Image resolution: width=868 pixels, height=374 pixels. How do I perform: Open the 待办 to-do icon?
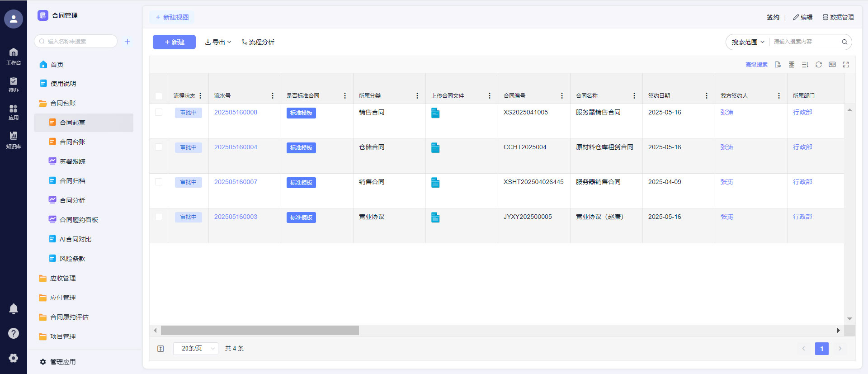[x=14, y=84]
